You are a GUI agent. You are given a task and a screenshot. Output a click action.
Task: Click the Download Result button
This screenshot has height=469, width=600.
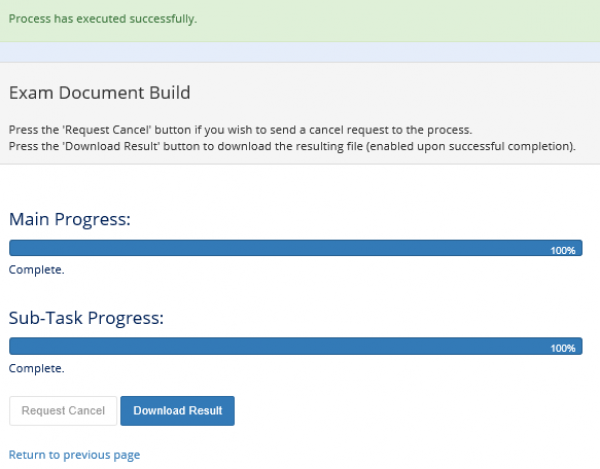coord(177,410)
